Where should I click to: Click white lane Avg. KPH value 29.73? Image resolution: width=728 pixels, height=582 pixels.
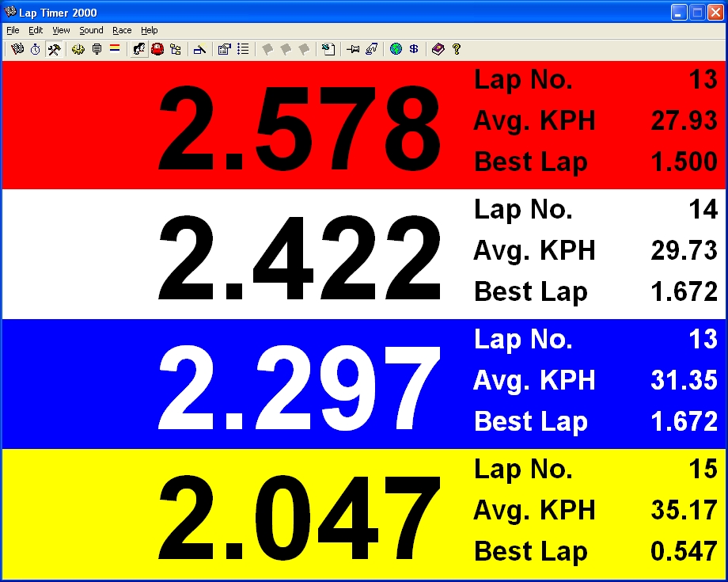pos(684,250)
